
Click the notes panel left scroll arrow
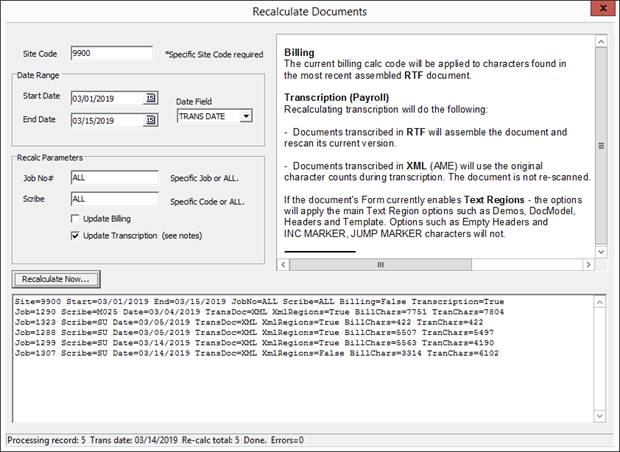tap(283, 265)
